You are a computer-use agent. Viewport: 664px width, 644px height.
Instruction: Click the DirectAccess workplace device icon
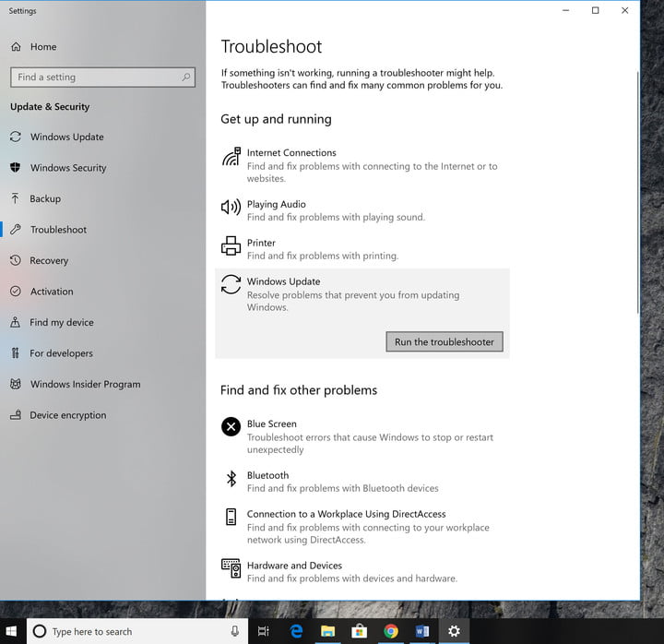point(231,517)
